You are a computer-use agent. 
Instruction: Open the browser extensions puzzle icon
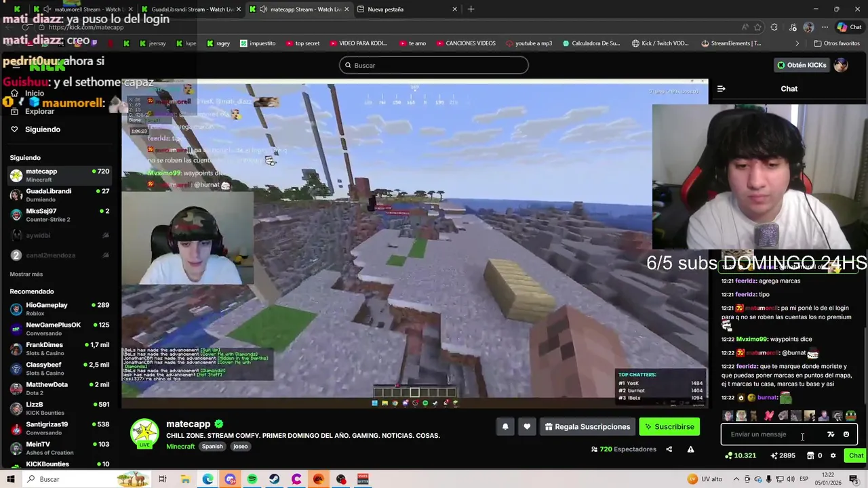[775, 27]
